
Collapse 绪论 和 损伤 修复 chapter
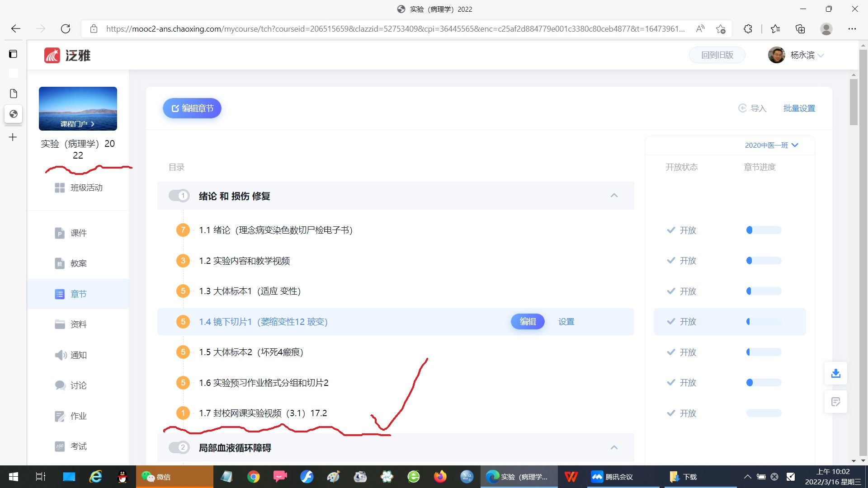tap(614, 196)
